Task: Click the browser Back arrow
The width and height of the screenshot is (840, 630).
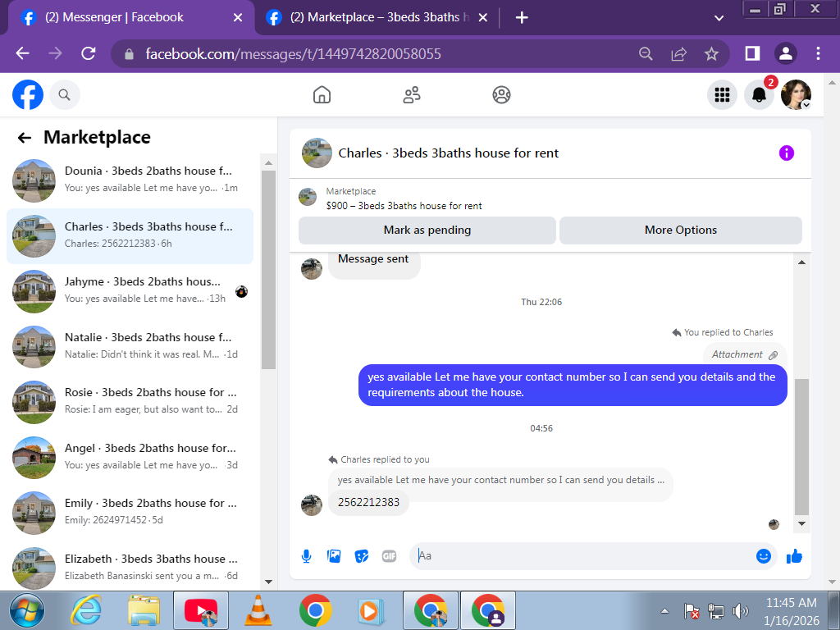Action: point(22,53)
